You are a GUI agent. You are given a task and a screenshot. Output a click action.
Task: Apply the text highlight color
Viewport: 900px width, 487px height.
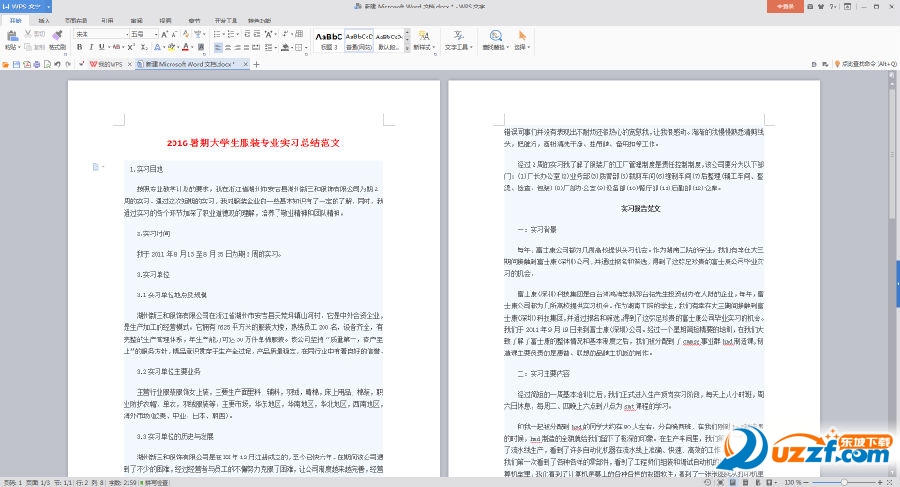(x=171, y=47)
